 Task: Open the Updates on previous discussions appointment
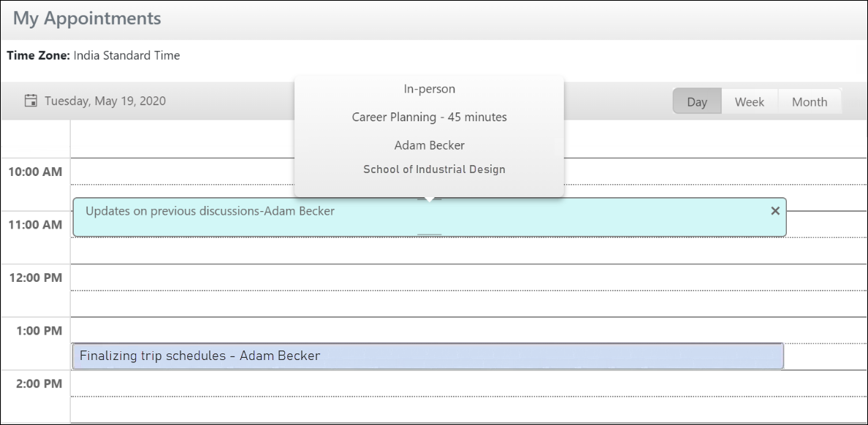click(210, 212)
